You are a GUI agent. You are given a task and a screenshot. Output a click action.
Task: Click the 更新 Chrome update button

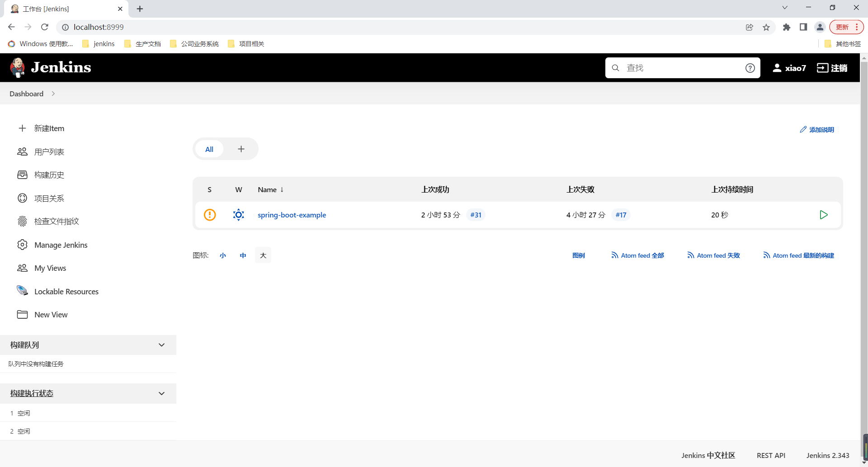(846, 27)
